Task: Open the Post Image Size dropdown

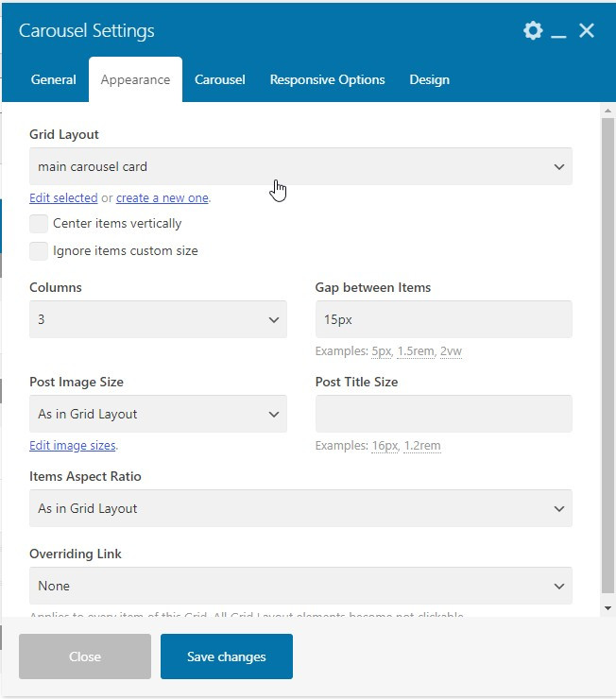Action: (x=158, y=415)
